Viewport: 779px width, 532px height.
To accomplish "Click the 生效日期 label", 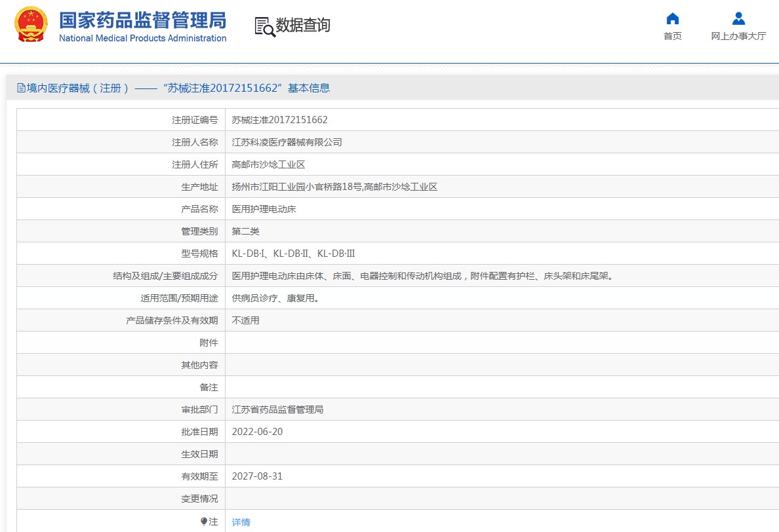I will click(x=199, y=454).
